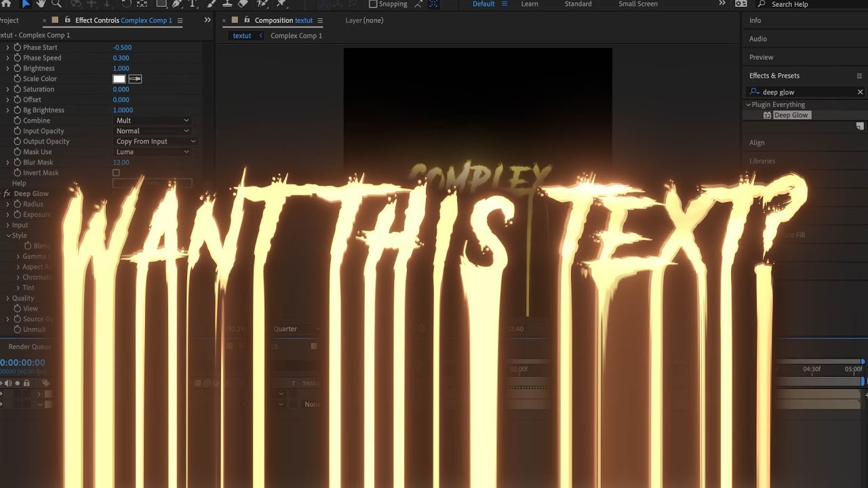The image size is (868, 488).
Task: Toggle Saturation stopwatch keyframing
Action: tap(18, 89)
